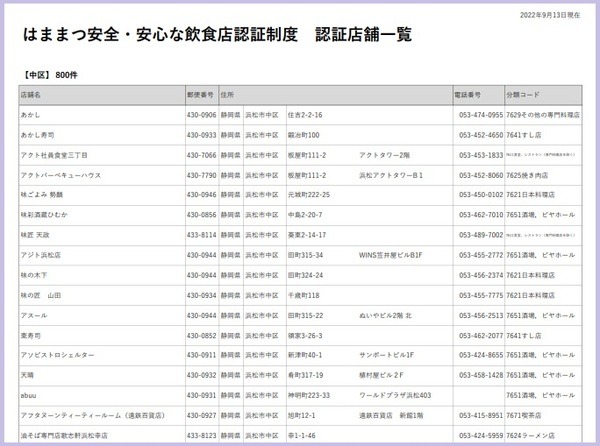Click the 郵便番号 column header
Viewport: 600px width, 446px height.
click(200, 95)
